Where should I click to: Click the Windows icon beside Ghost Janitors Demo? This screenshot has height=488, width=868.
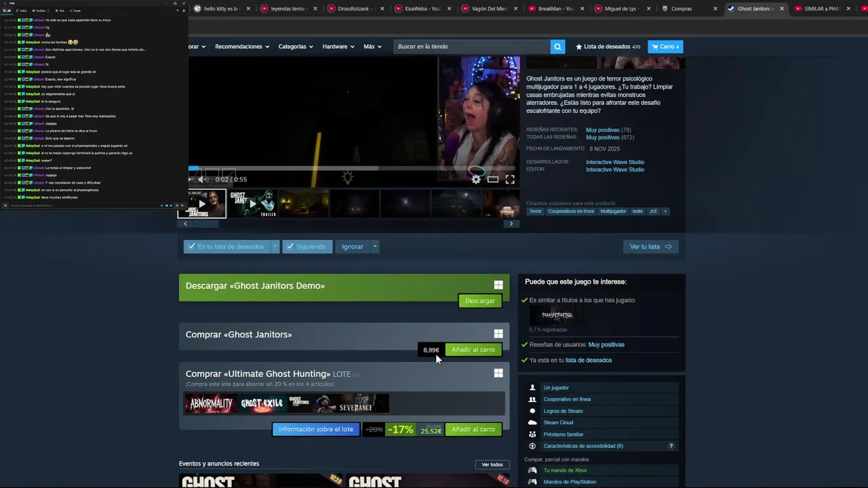tap(498, 285)
